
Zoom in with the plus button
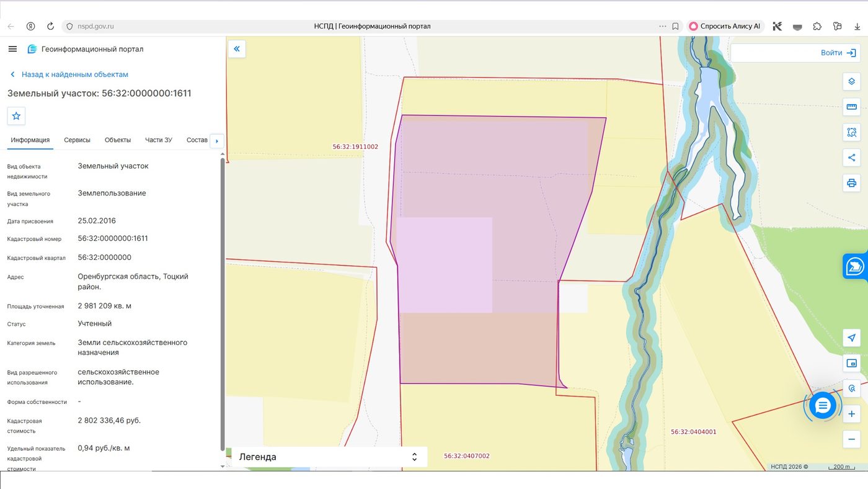(x=852, y=414)
